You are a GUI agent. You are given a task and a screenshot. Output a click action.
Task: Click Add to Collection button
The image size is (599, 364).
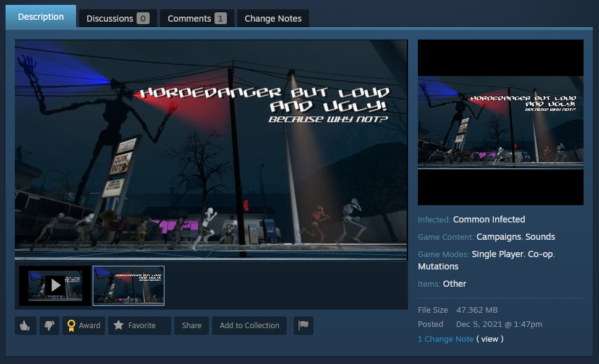coord(249,326)
